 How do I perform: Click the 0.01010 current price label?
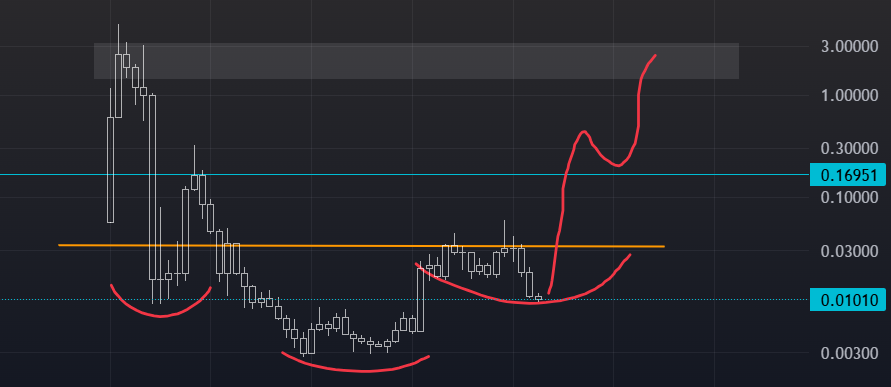coord(847,299)
